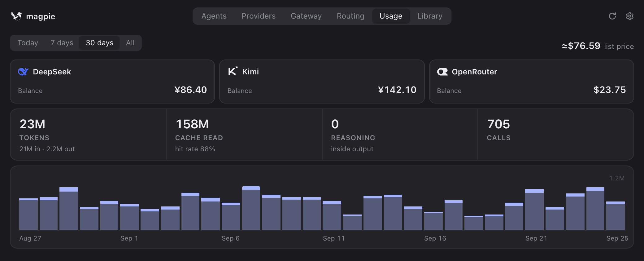Click the 23M TOKENS stat
The width and height of the screenshot is (644, 261).
[88, 135]
